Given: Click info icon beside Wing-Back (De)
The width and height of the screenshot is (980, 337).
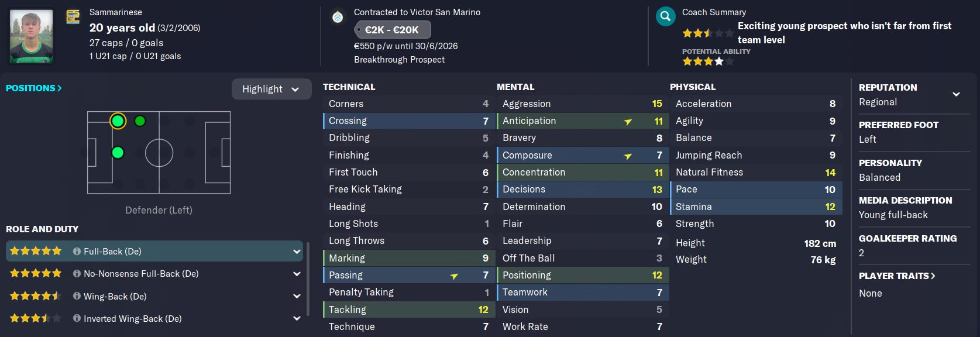Looking at the screenshot, I should pyautogui.click(x=77, y=296).
